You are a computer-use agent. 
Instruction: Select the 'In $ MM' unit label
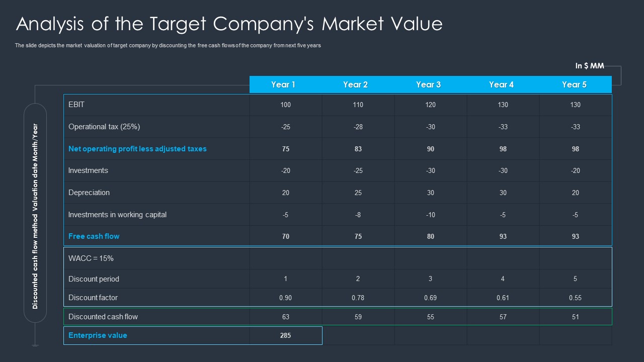pyautogui.click(x=590, y=66)
